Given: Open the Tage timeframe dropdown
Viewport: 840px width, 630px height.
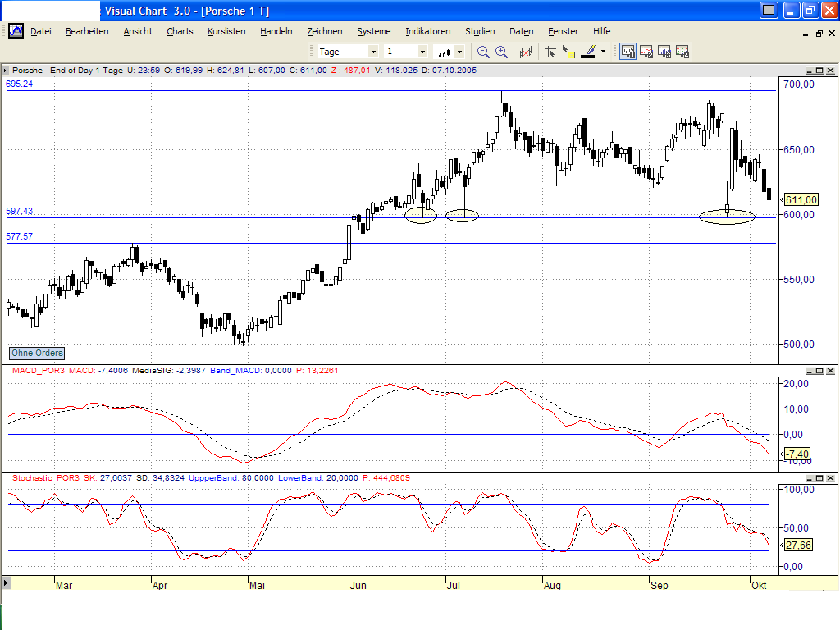Looking at the screenshot, I should pos(372,52).
